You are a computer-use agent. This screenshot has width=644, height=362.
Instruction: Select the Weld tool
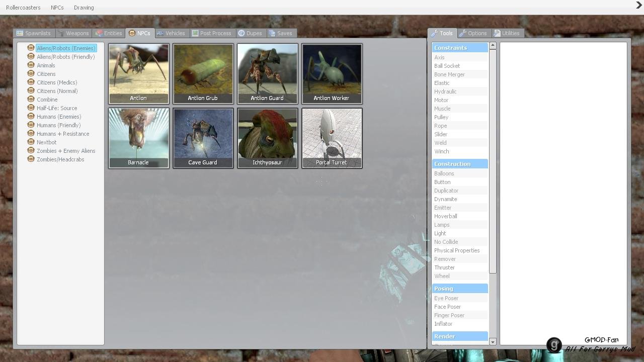pyautogui.click(x=460, y=143)
